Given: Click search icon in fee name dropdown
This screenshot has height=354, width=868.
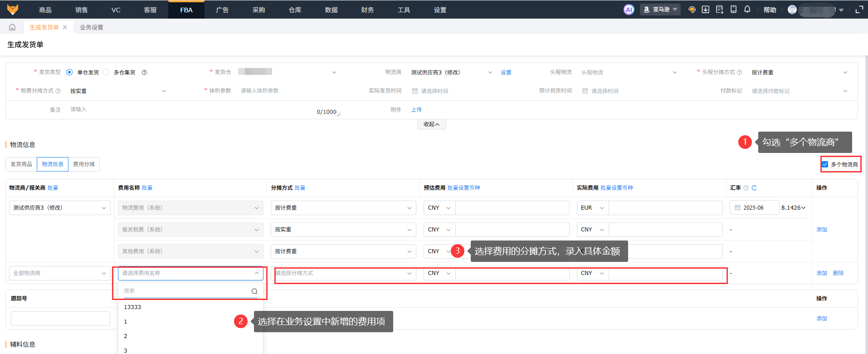Looking at the screenshot, I should [254, 291].
